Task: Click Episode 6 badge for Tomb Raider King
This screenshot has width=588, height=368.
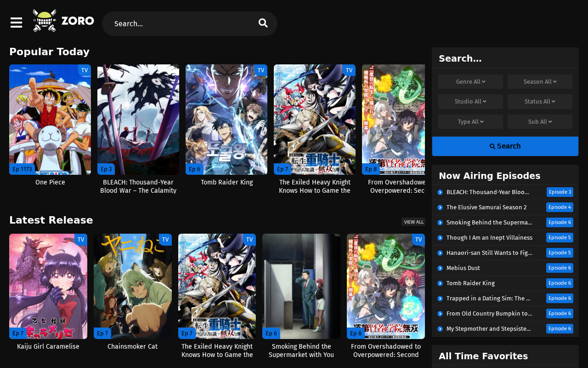Action: pos(560,283)
